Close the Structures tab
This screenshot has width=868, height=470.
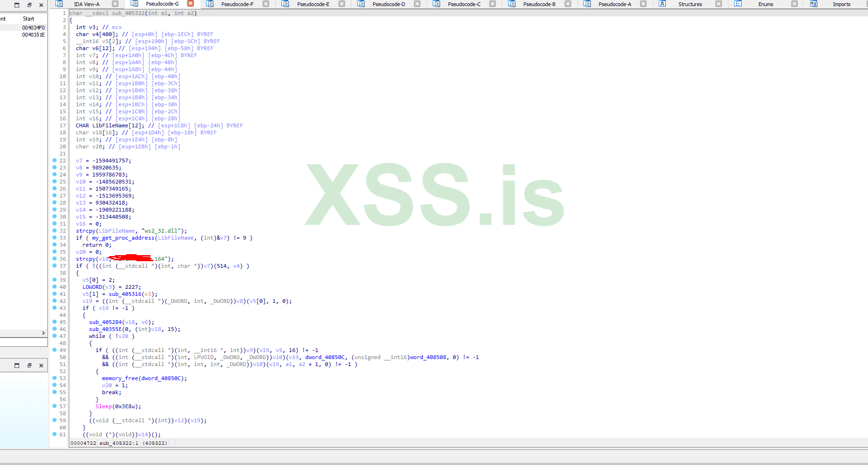point(719,4)
